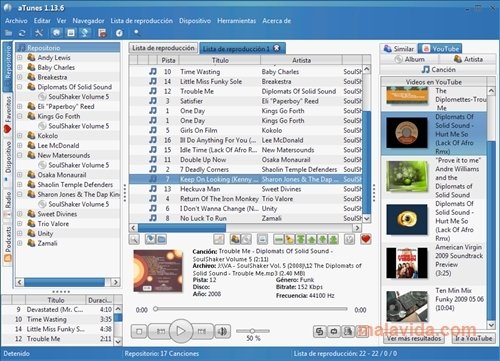The height and width of the screenshot is (361, 500).
Task: Toggle the blue globe button in top toolbar
Action: 85,33
